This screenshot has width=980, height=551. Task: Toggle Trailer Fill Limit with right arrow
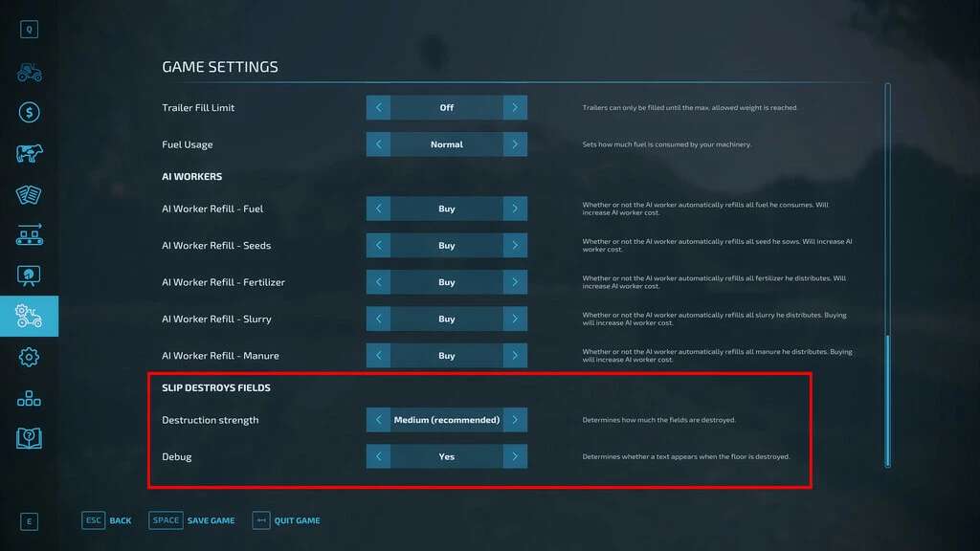pyautogui.click(x=515, y=107)
